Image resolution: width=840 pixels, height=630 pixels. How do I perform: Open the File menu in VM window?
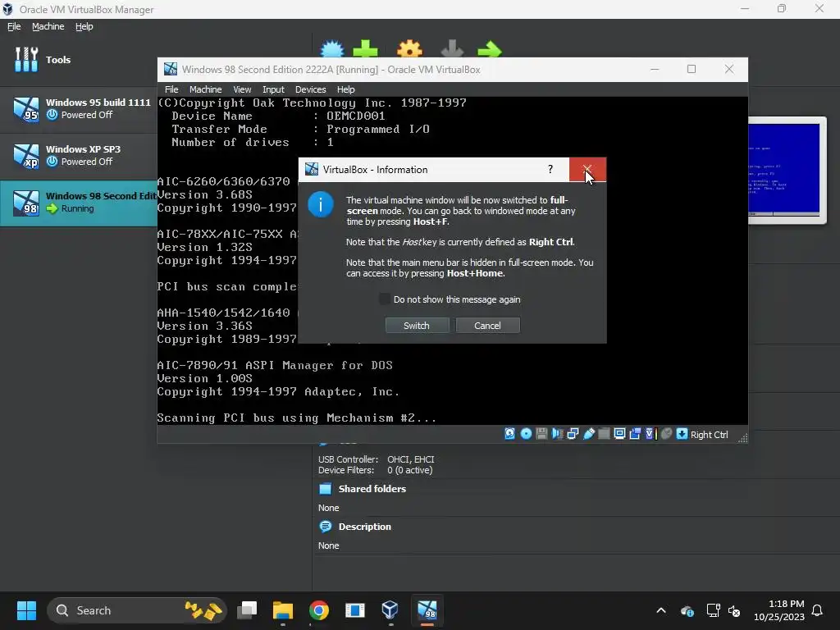[171, 89]
